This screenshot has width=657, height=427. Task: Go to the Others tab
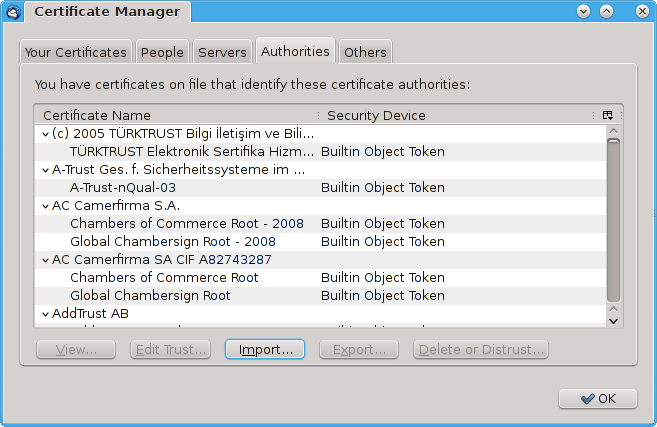click(365, 52)
